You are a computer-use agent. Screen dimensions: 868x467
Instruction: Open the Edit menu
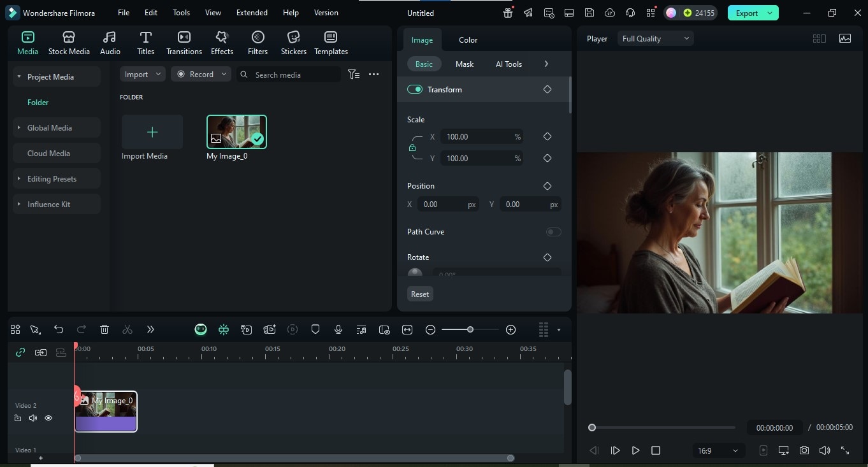click(x=151, y=13)
